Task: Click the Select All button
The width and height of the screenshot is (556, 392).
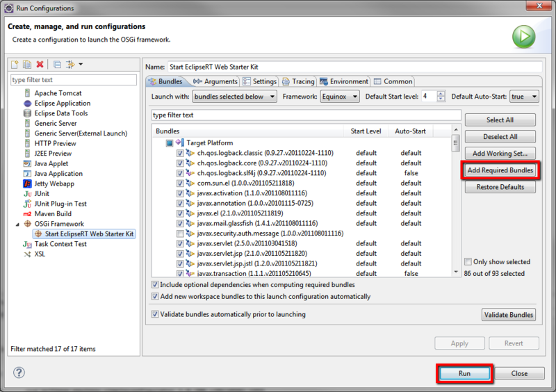Action: coord(500,120)
